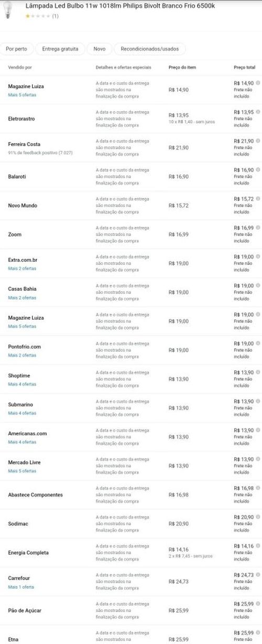
Task: Open the Energia Completa seller link
Action: point(28,553)
